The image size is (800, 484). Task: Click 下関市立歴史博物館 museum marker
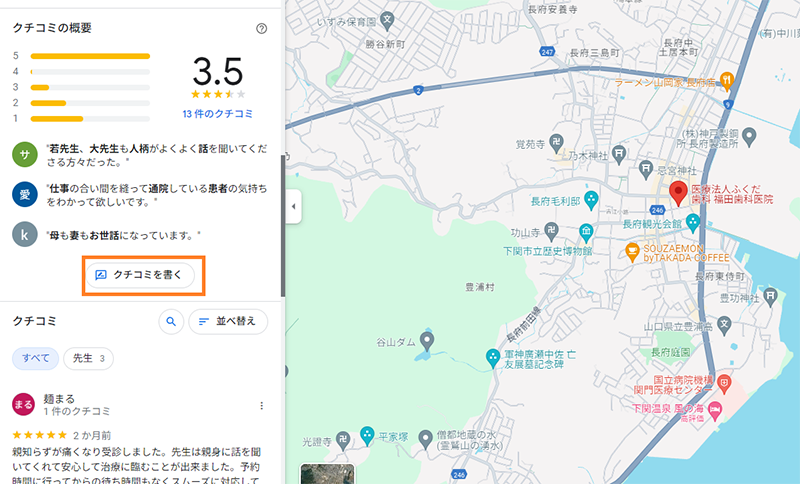[586, 234]
